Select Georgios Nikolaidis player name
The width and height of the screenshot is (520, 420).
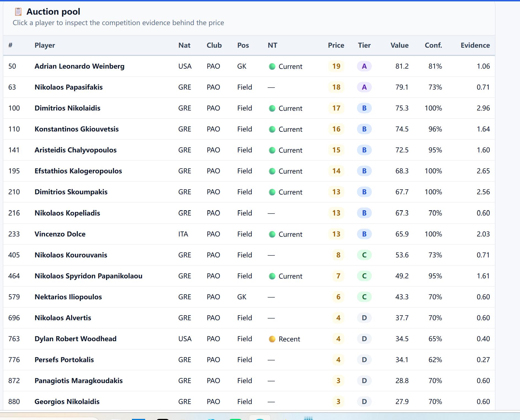(67, 402)
